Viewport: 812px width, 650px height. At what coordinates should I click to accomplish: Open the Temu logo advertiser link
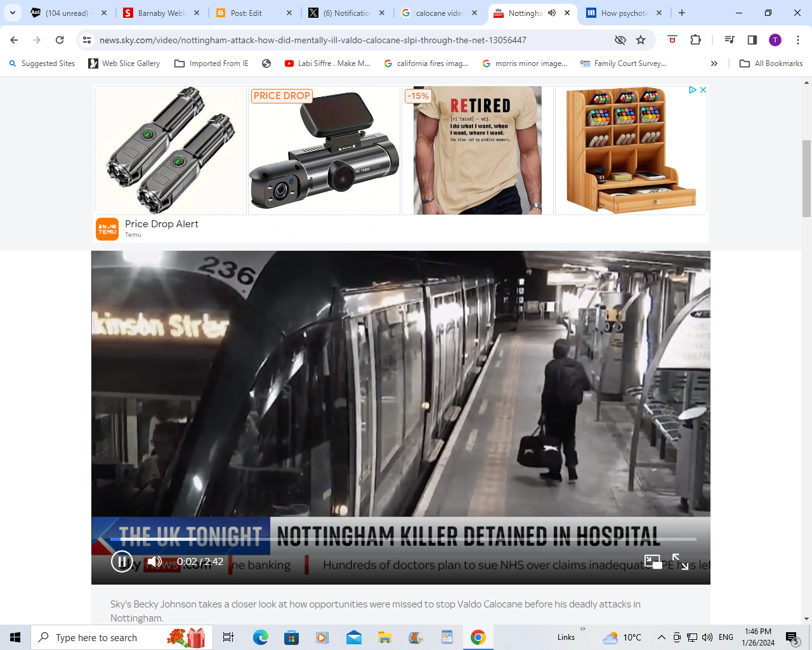(x=107, y=229)
